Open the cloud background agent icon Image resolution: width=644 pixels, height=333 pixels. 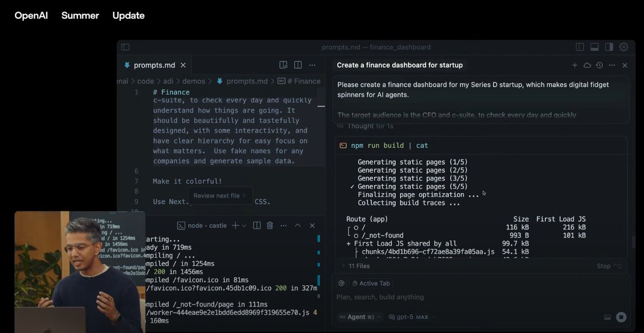(587, 65)
